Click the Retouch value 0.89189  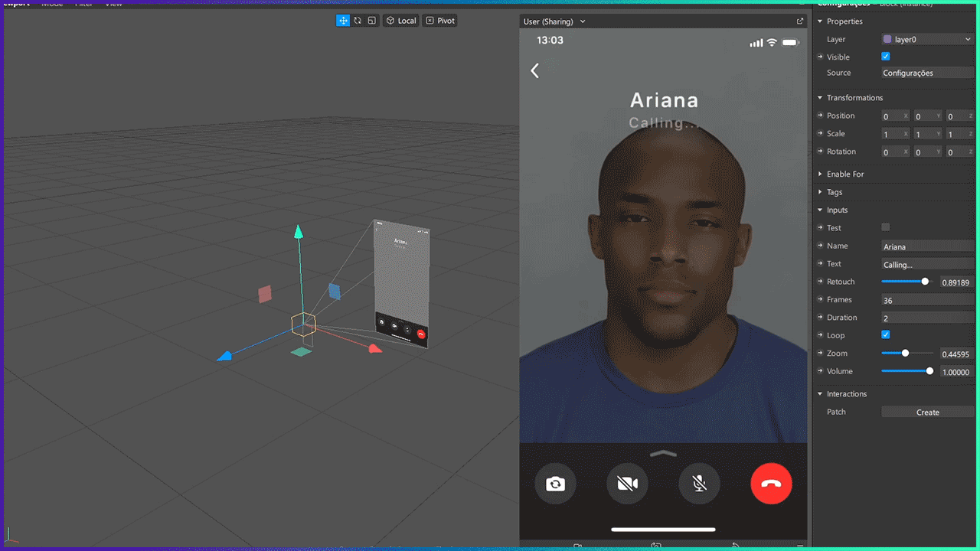[956, 282]
